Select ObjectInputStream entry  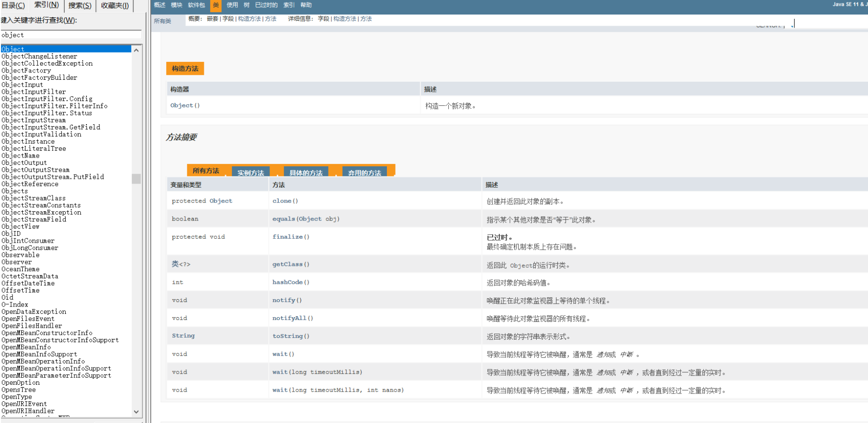tap(33, 120)
